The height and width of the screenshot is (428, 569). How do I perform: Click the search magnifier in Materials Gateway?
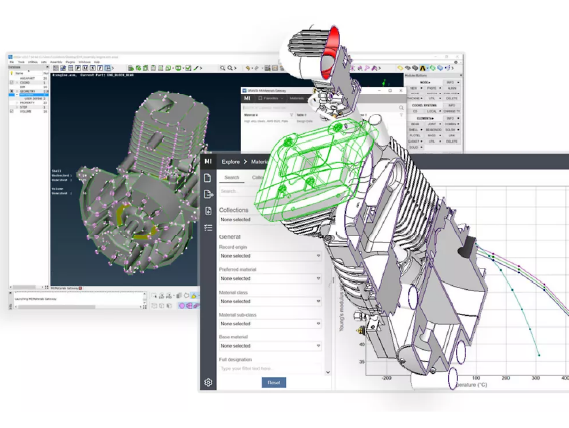[x=401, y=108]
